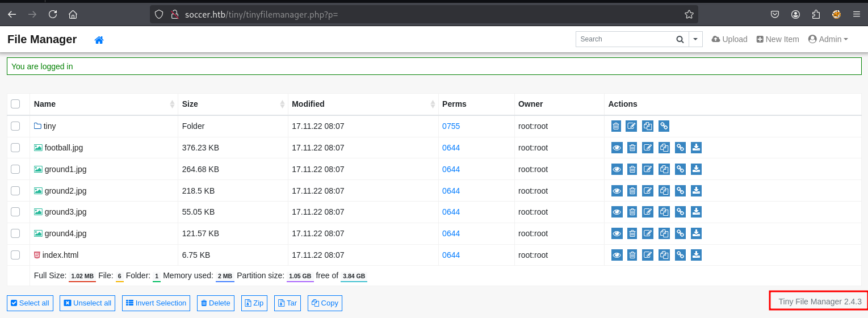Click the bottom Delete button

(x=216, y=303)
